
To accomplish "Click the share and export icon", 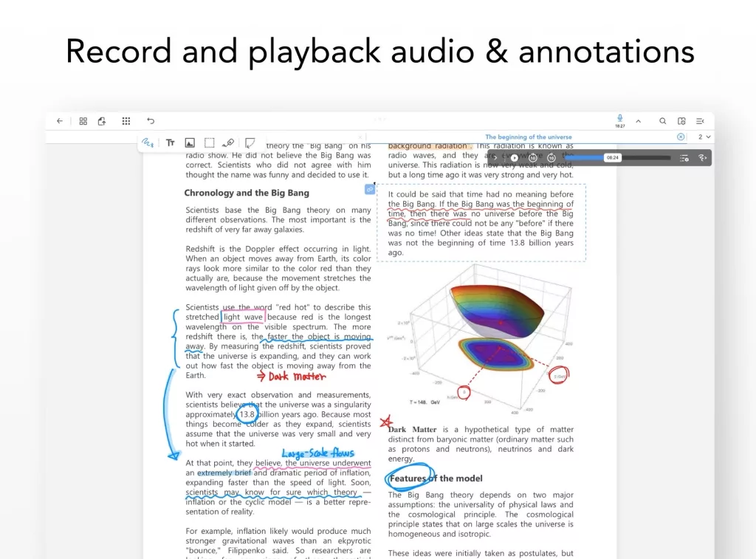I will point(102,121).
